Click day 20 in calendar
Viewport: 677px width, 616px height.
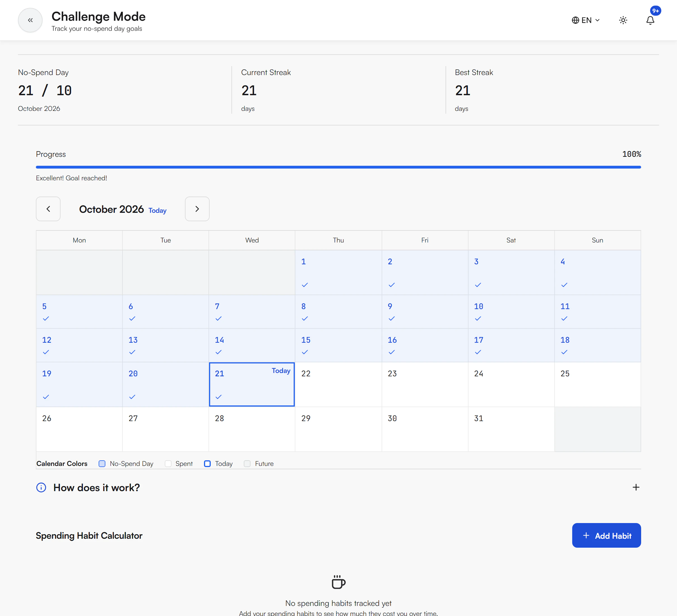[x=166, y=384]
